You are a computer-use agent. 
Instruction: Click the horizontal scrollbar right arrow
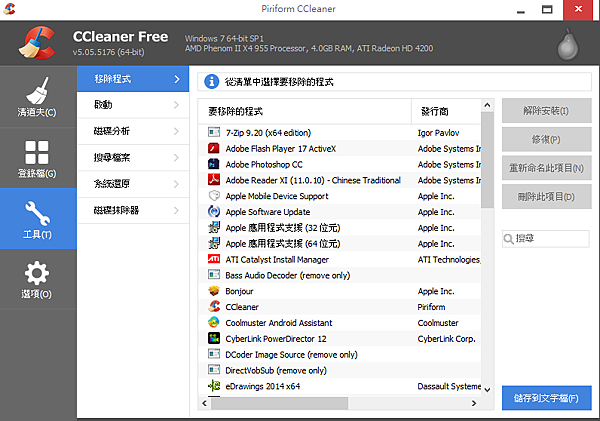(474, 403)
